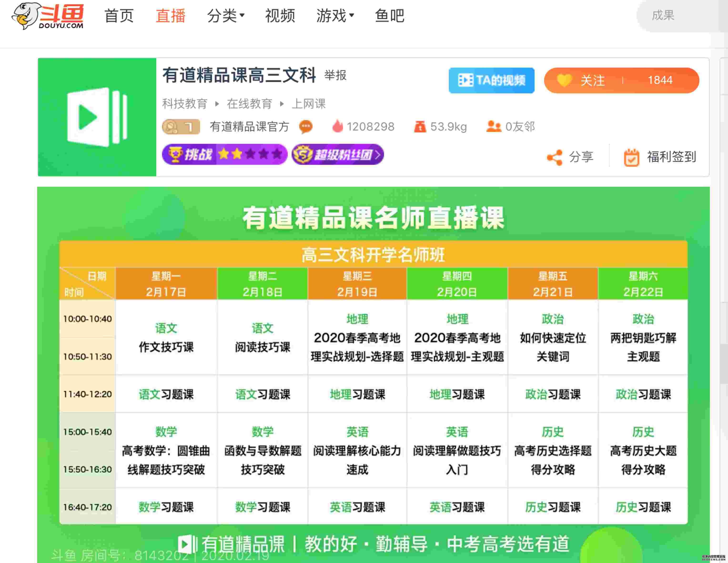Open the 上网课 category link
Viewport: 728px width, 563px height.
(x=309, y=104)
